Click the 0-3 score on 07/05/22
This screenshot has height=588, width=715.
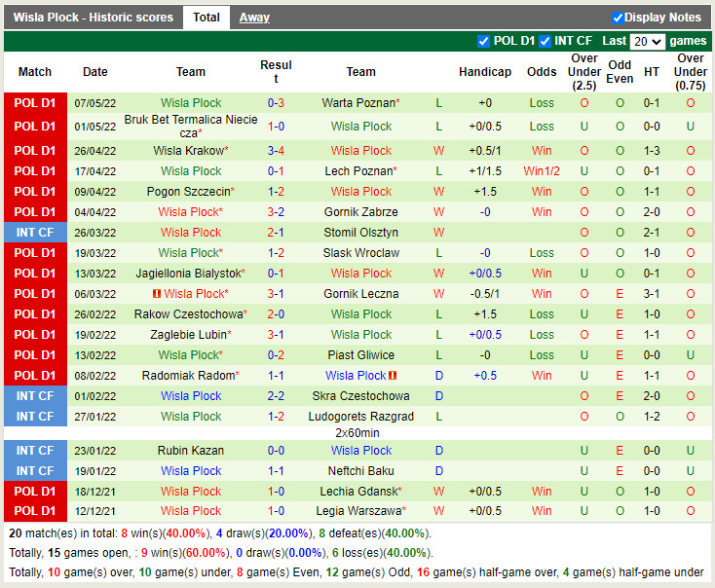[x=276, y=103]
